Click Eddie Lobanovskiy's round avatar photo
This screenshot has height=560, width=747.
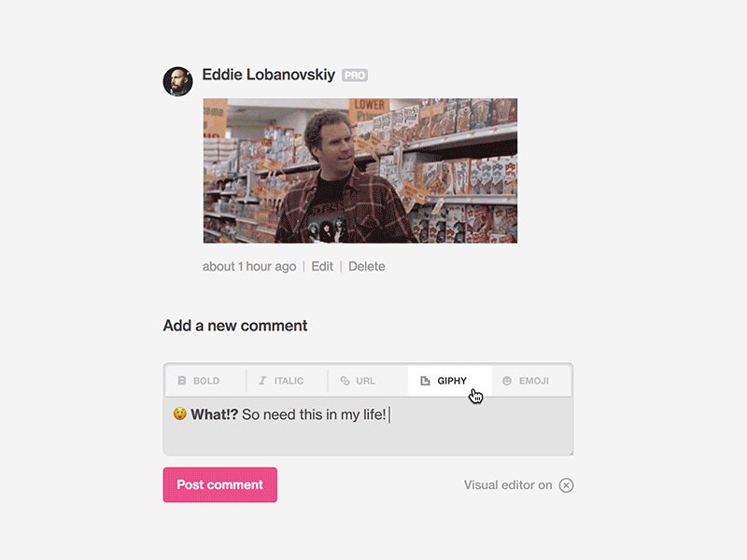click(177, 81)
